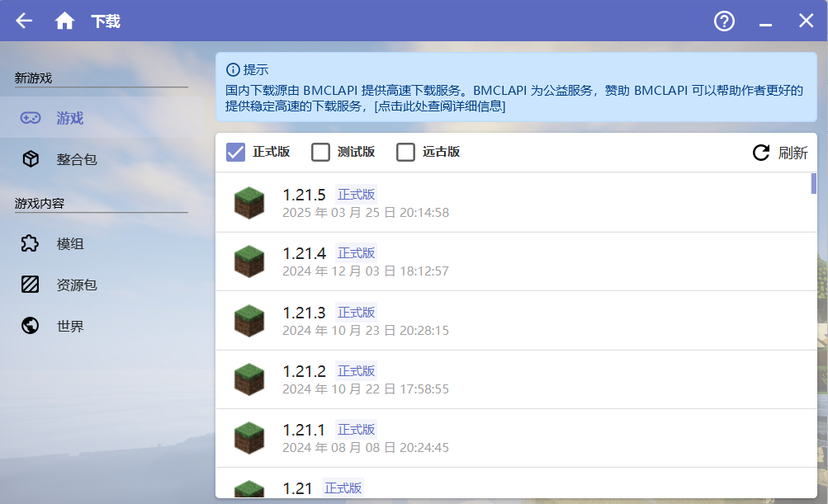This screenshot has height=504, width=828.
Task: Go back using the arrow icon
Action: 24,21
